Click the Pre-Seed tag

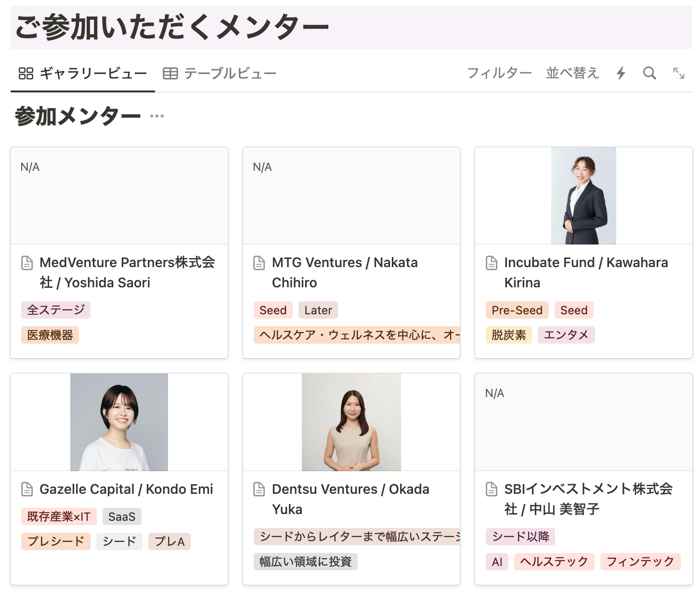[x=517, y=310]
